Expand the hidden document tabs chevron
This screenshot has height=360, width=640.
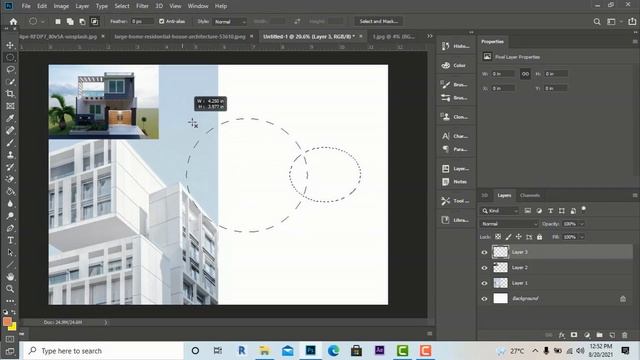tap(430, 36)
